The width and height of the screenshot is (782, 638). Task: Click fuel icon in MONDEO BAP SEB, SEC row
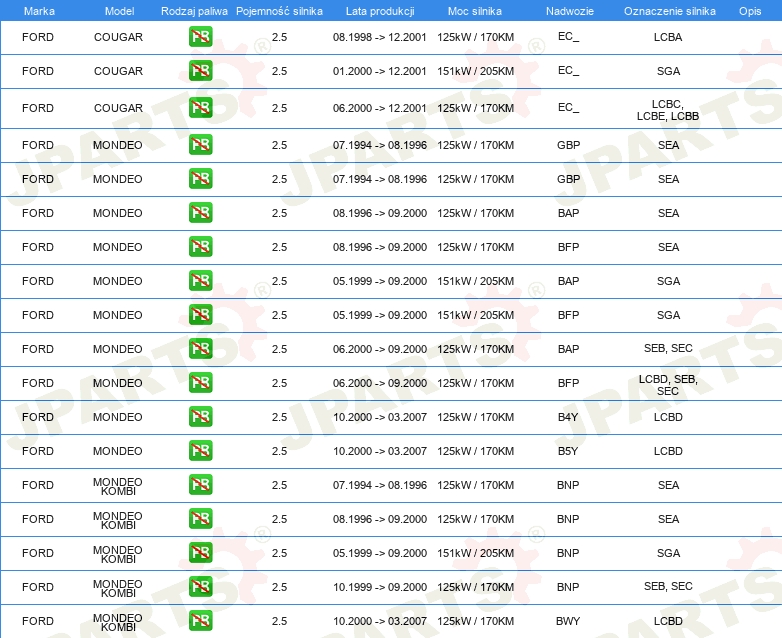click(x=200, y=349)
